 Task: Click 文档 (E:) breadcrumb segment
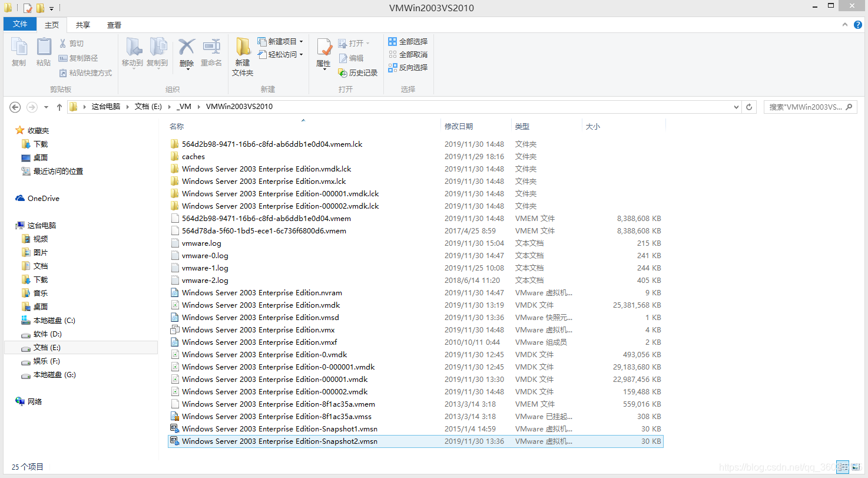[x=148, y=107]
